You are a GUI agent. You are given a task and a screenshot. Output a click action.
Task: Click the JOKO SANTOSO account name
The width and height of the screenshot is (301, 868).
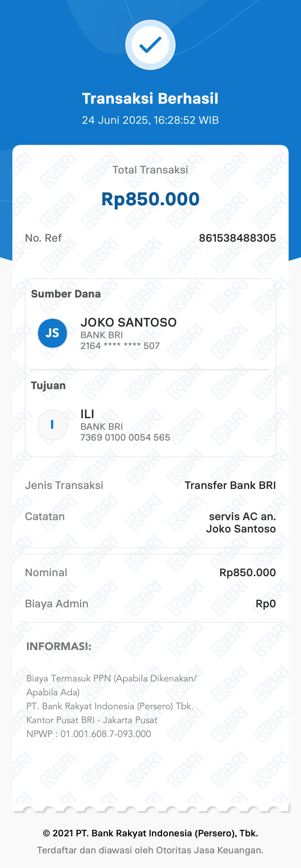click(128, 322)
